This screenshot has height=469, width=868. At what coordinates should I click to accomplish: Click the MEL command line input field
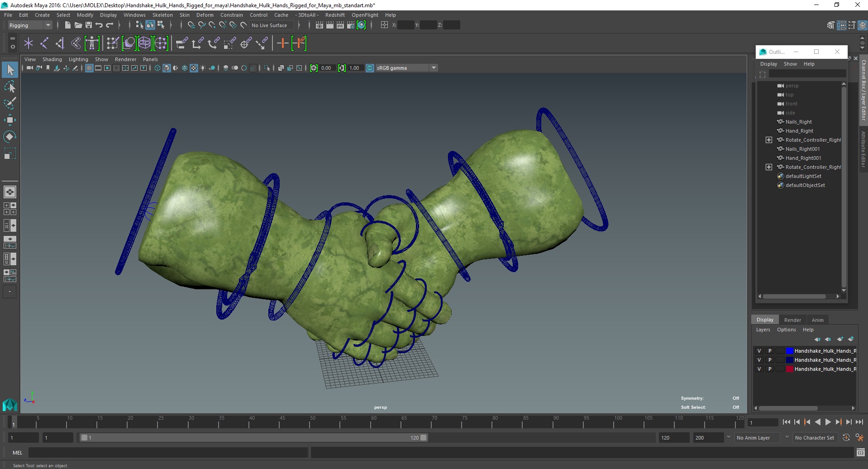tap(168, 452)
